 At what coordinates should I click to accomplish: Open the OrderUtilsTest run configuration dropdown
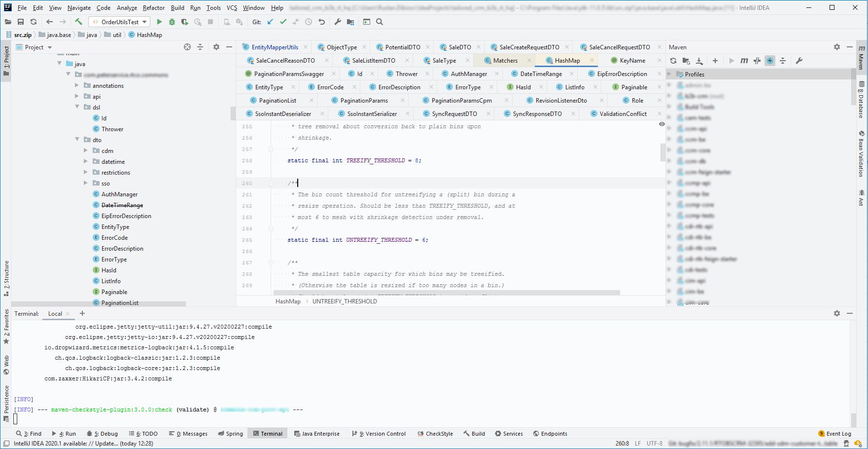119,22
